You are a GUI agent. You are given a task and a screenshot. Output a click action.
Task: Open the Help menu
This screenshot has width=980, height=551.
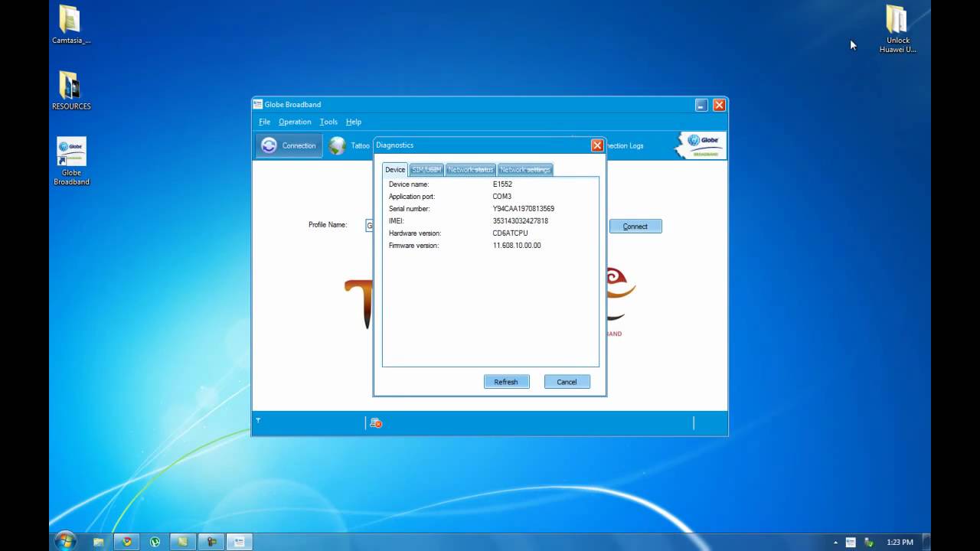click(x=353, y=122)
